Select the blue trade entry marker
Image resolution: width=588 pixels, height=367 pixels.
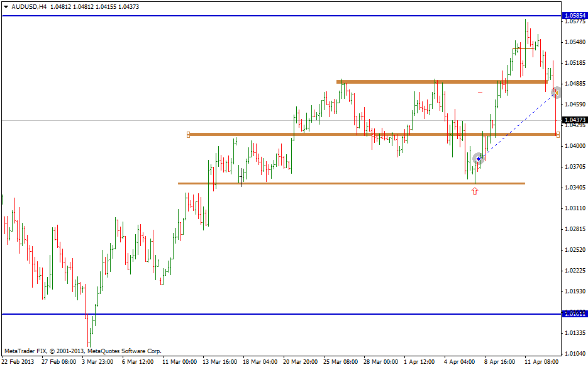[x=478, y=159]
